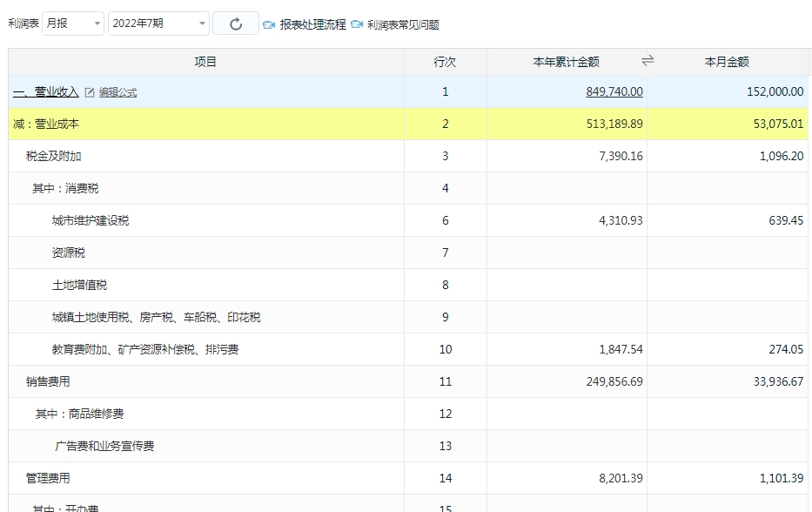Select the 城市维护建设税 row label
The height and width of the screenshot is (512, 812).
(91, 220)
